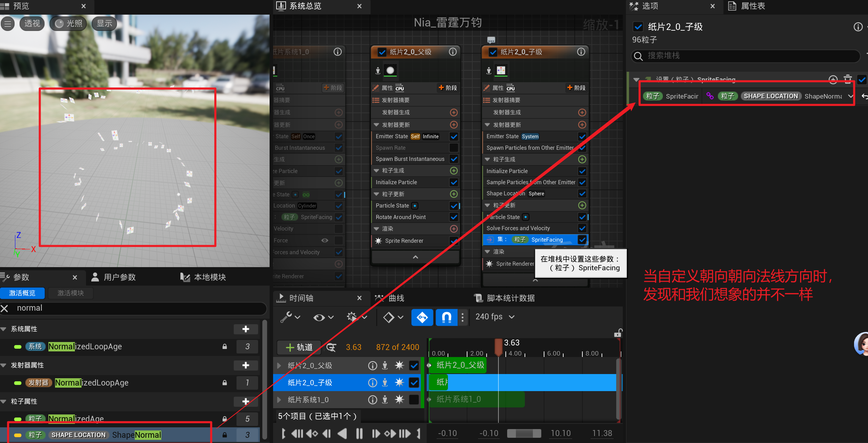Viewport: 868px width, 443px height.
Task: Click the hamburger viewport options menu icon
Action: pos(8,24)
